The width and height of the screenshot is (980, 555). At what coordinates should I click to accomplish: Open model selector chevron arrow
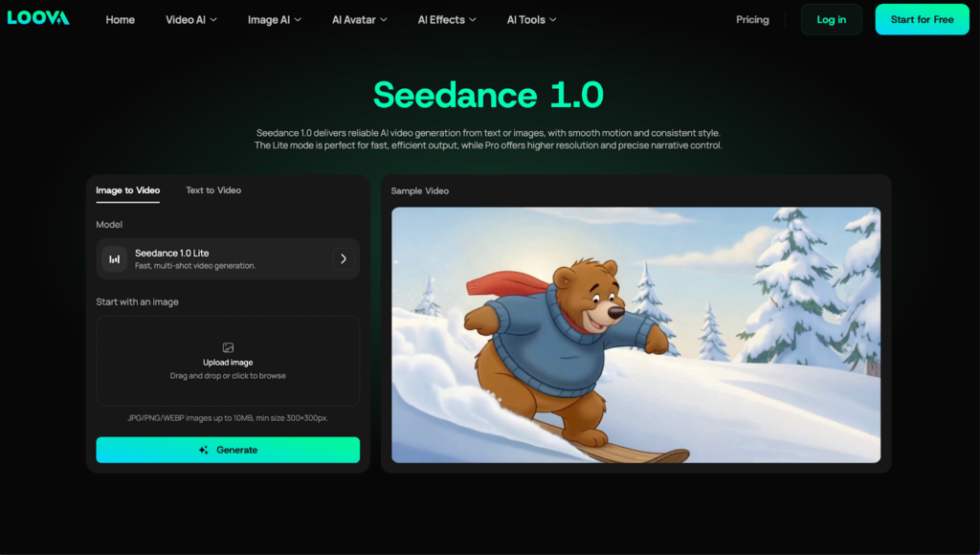pyautogui.click(x=344, y=259)
